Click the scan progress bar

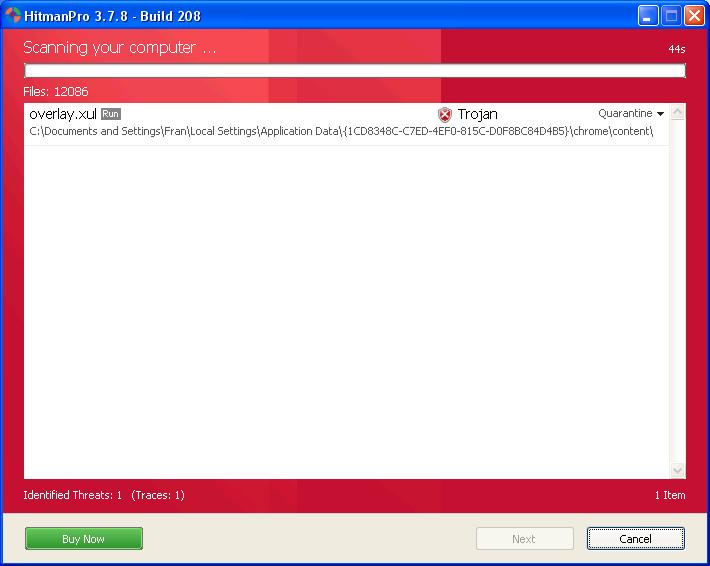tap(355, 71)
